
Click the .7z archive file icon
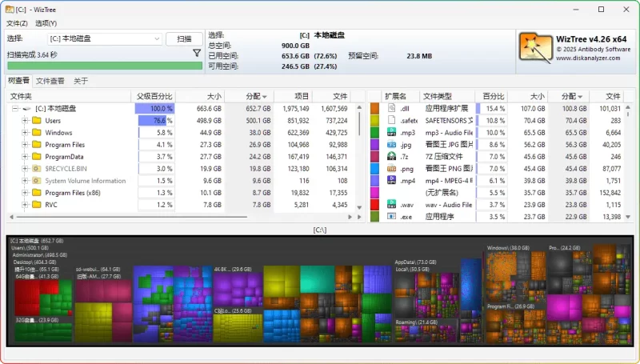click(391, 156)
